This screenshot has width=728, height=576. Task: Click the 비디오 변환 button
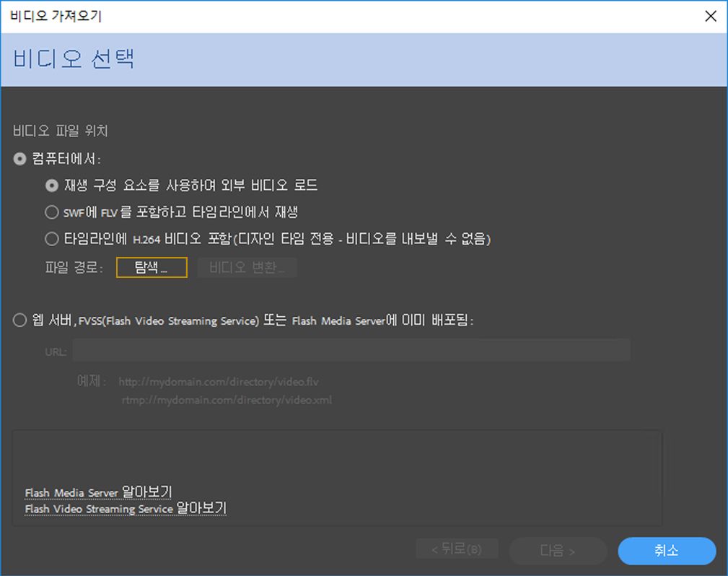coord(247,267)
